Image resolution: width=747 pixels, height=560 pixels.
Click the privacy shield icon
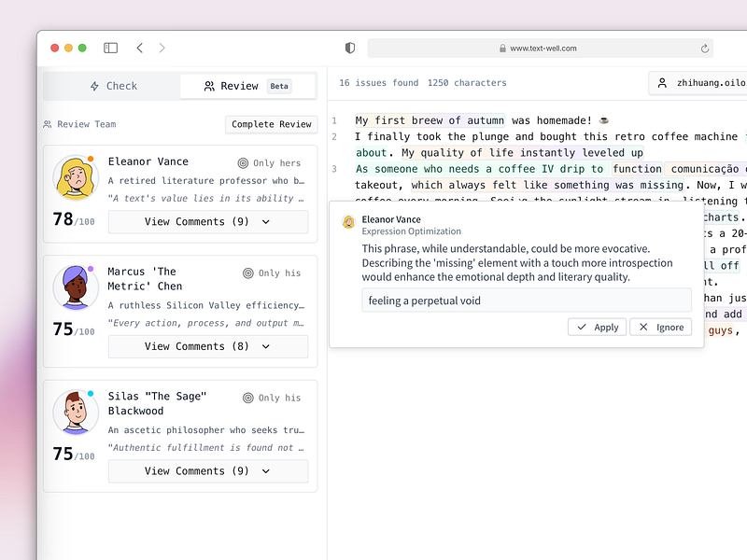tap(349, 48)
